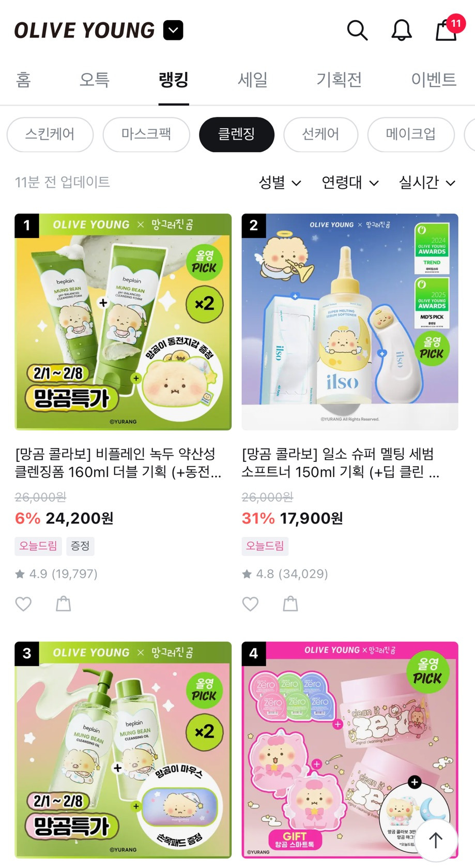Screen dimensions: 475x868
Task: Select the 스킨케어 category chip
Action: 50,134
